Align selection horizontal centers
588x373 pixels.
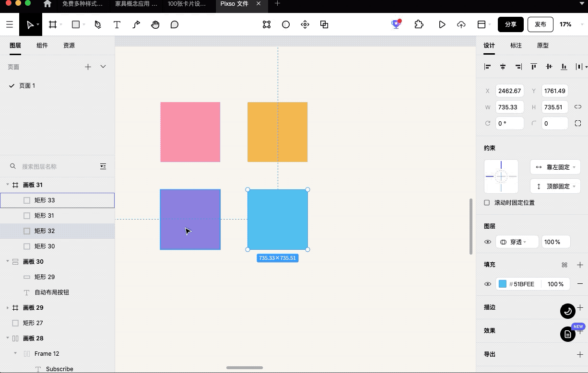[x=503, y=67]
